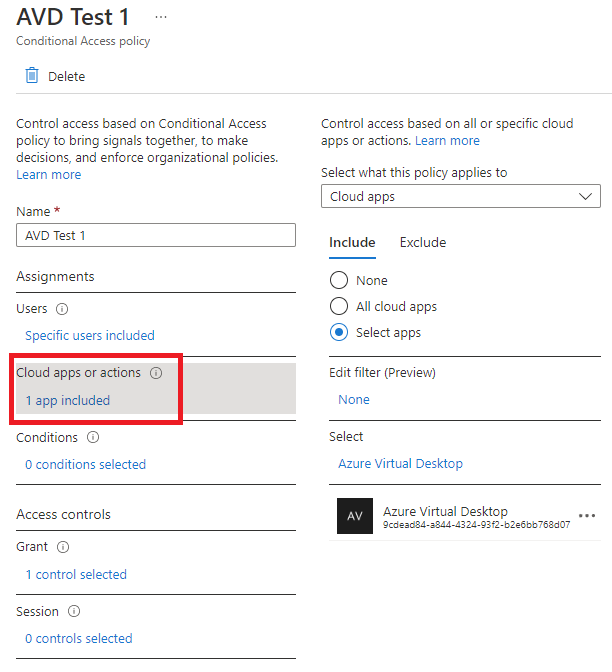Open Learn more link about cloud apps
Viewport: 612px width, 672px height.
tap(447, 141)
